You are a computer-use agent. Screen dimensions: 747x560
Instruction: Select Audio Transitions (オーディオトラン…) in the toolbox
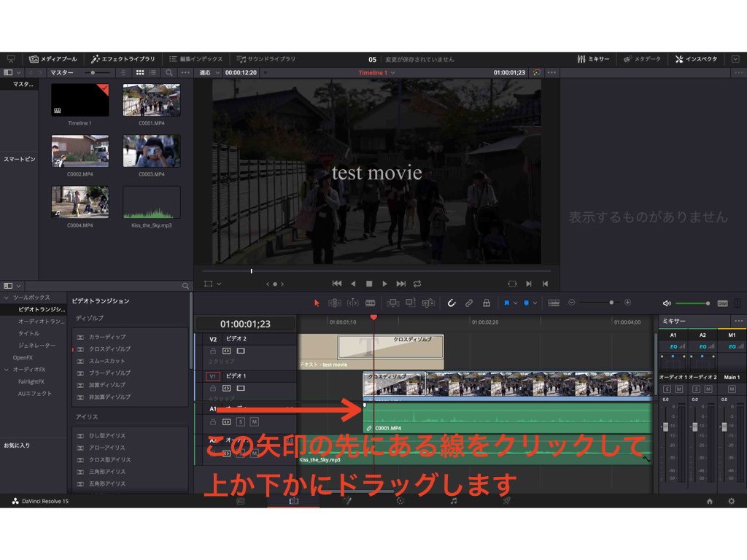(x=41, y=322)
